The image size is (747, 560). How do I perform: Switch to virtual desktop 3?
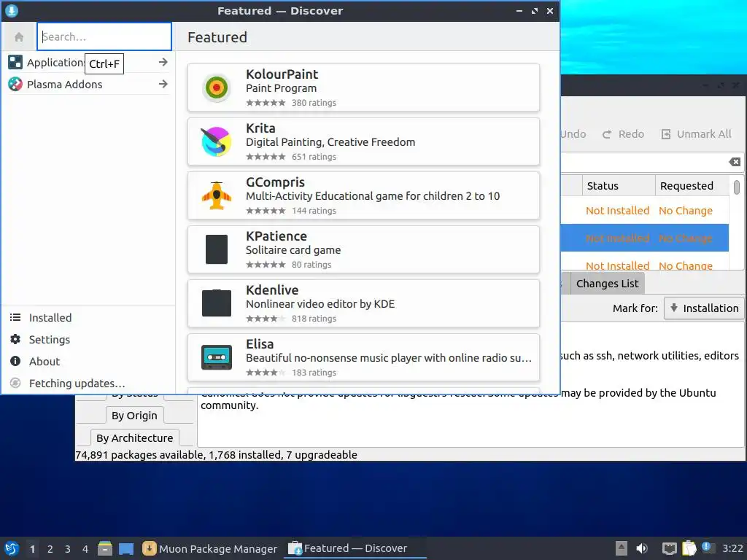click(x=68, y=549)
